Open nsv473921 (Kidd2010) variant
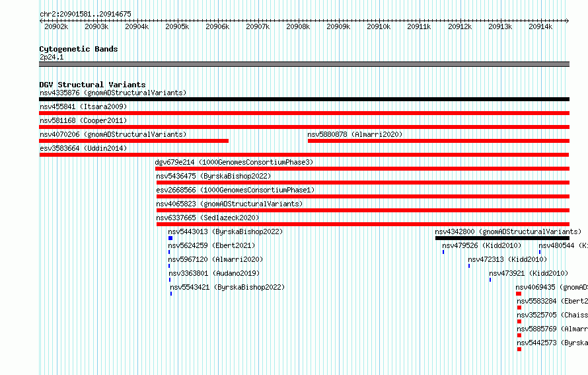The width and height of the screenshot is (588, 375). (529, 273)
